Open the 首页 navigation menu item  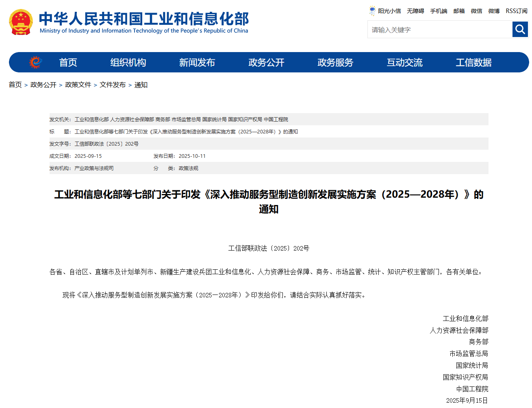click(68, 63)
